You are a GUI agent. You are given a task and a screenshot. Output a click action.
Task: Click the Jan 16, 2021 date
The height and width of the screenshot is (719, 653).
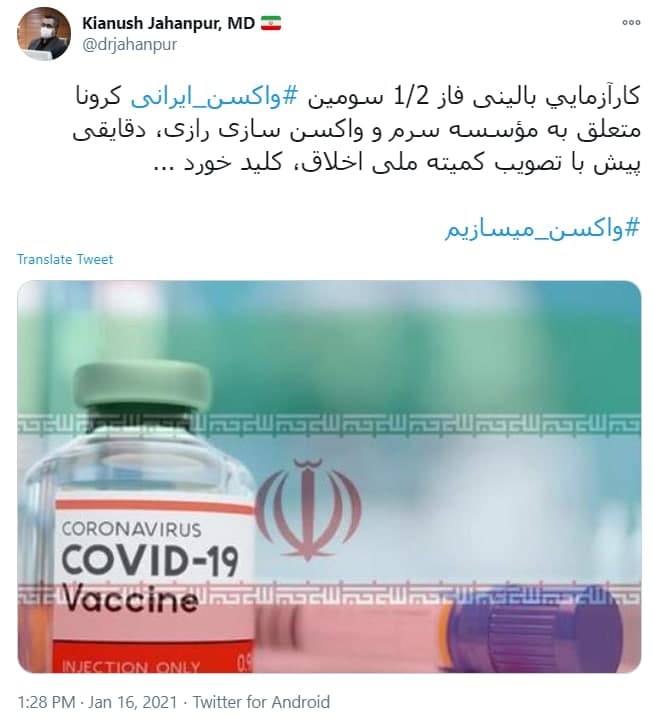133,702
